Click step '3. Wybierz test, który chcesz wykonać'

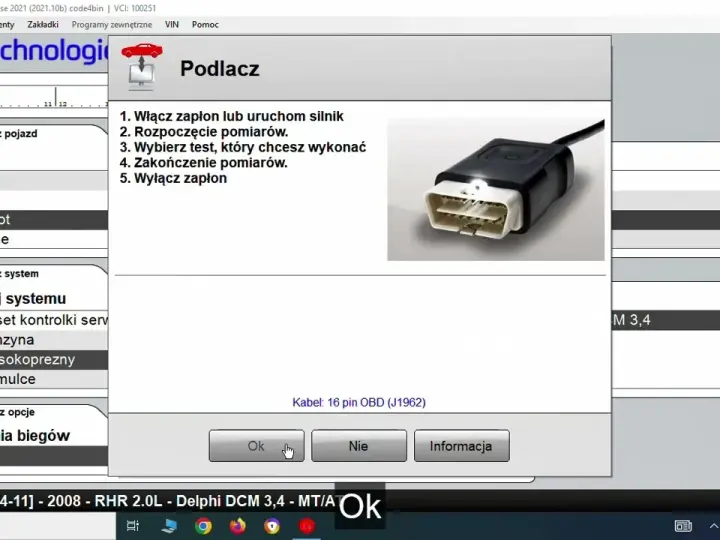click(243, 147)
